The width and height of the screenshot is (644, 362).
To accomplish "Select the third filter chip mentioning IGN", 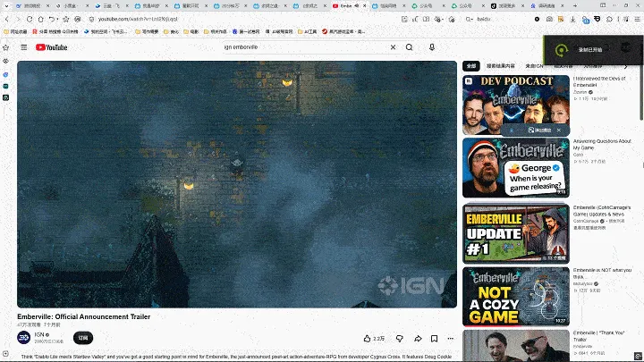I will [x=534, y=66].
